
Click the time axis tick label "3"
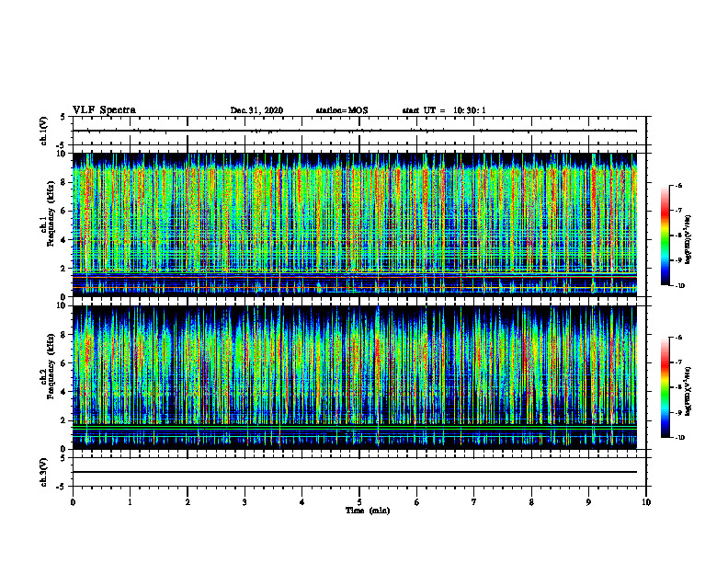(245, 502)
